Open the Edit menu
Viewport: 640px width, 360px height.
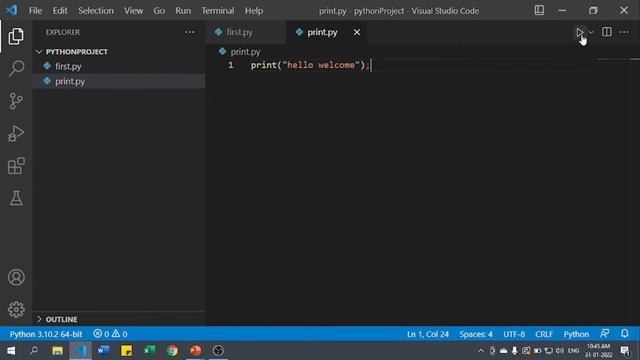[60, 11]
